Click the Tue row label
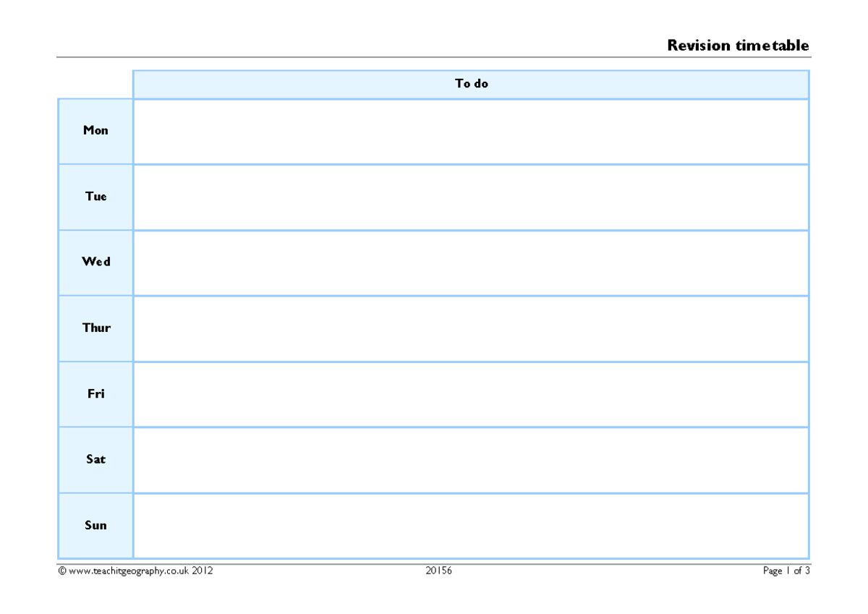 [x=95, y=196]
